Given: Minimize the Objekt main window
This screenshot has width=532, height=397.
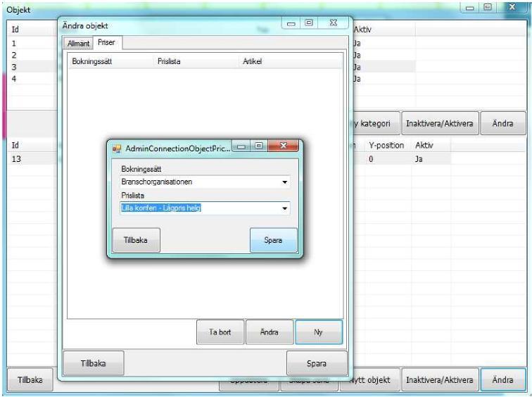Looking at the screenshot, I should pos(470,8).
